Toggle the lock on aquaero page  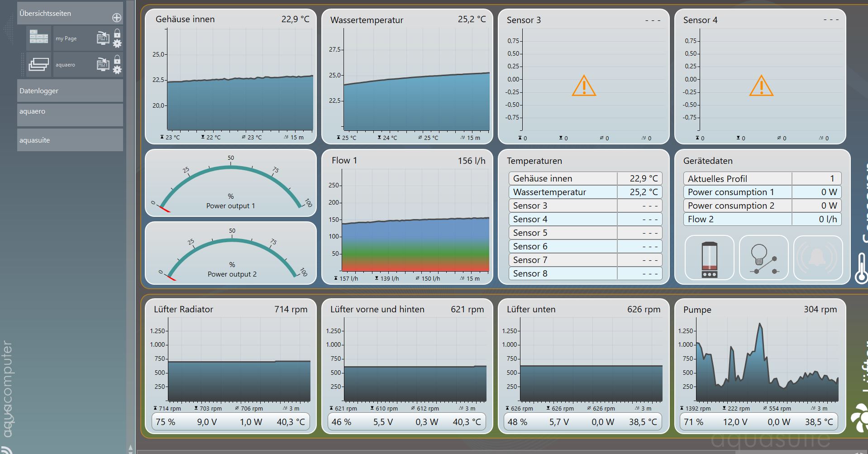click(x=117, y=59)
